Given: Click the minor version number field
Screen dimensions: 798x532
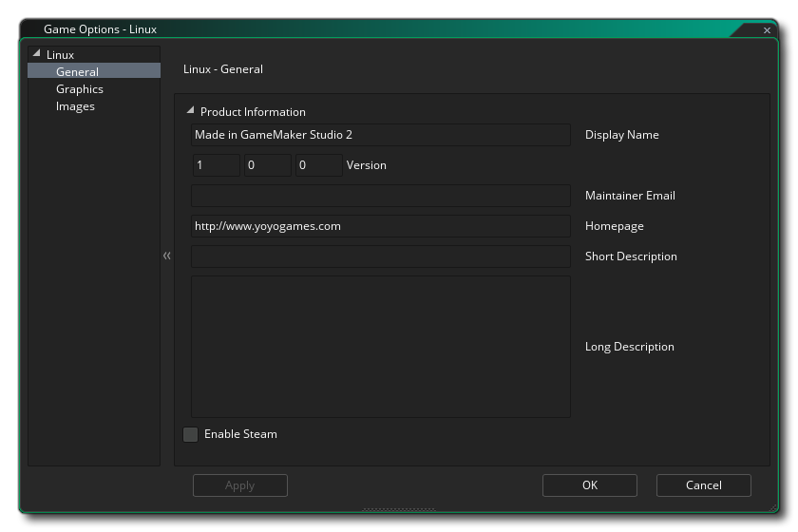Looking at the screenshot, I should coord(267,165).
